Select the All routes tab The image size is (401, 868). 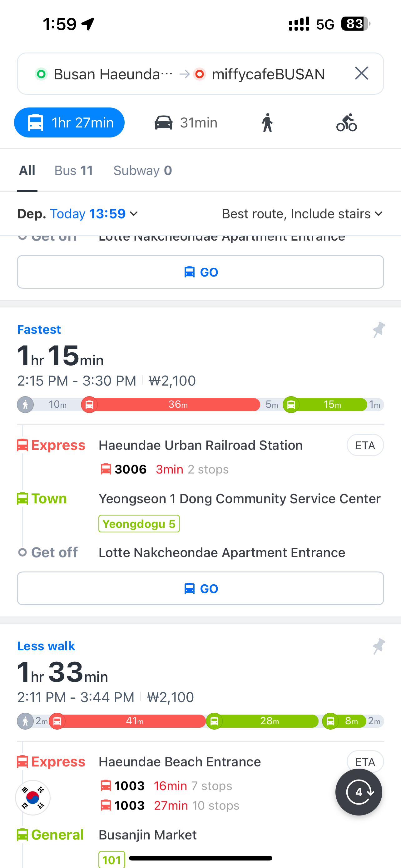point(27,171)
